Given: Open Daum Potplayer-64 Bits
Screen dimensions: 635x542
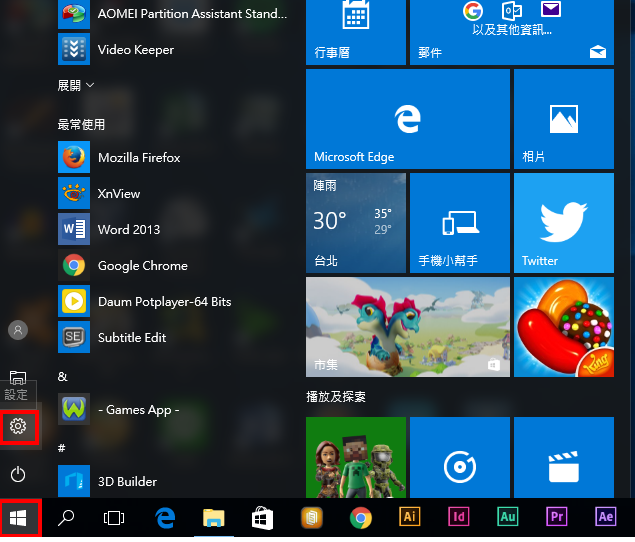Looking at the screenshot, I should tap(174, 301).
